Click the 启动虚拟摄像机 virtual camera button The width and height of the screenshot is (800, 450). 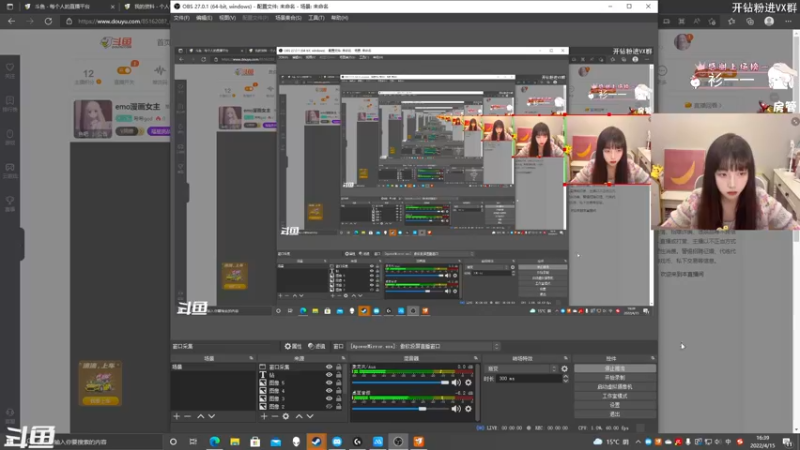point(615,387)
